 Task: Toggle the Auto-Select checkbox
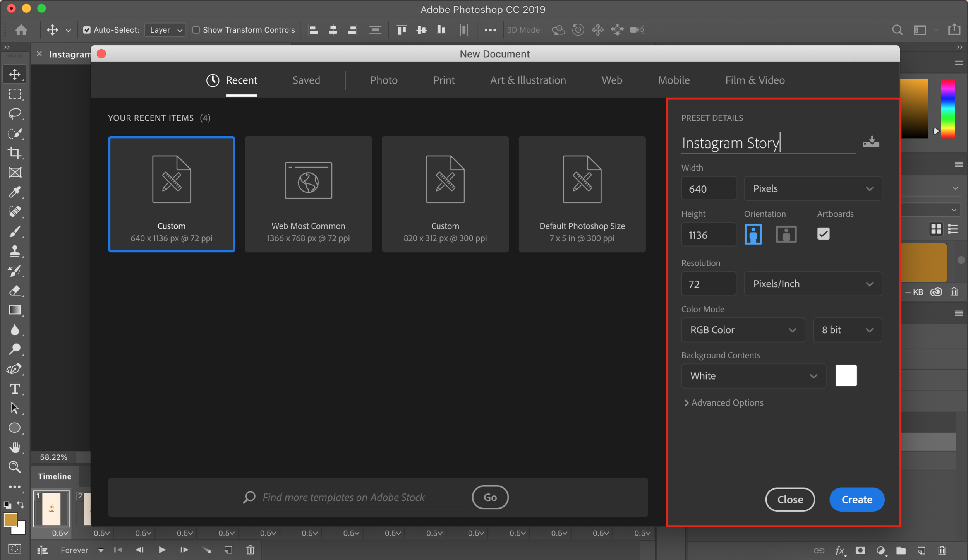click(87, 30)
